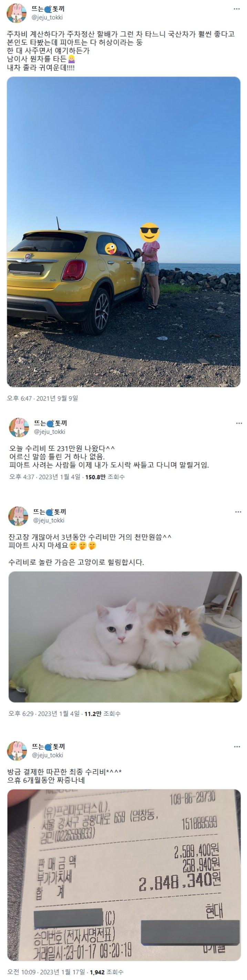Open the @jeju_tokki handle on second tweet
This screenshot has height=980, width=247.
(50, 432)
